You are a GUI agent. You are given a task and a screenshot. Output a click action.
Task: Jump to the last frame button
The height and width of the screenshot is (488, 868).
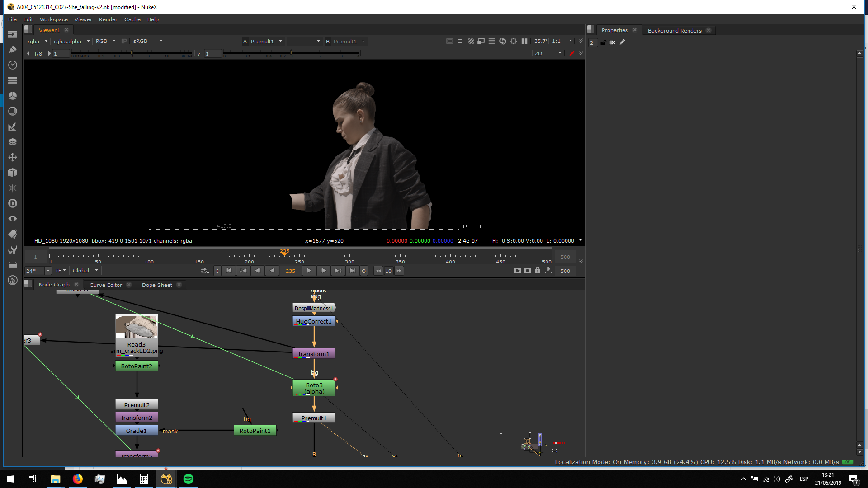pyautogui.click(x=353, y=271)
